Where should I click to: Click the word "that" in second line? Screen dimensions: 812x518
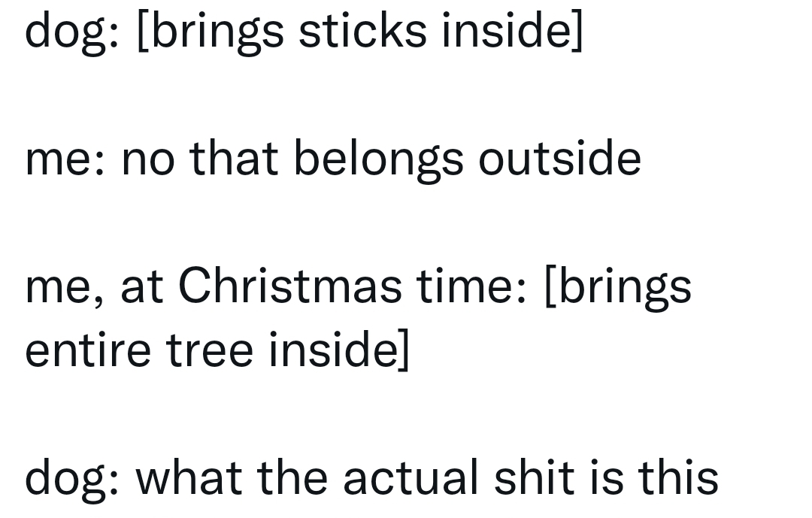point(233,159)
